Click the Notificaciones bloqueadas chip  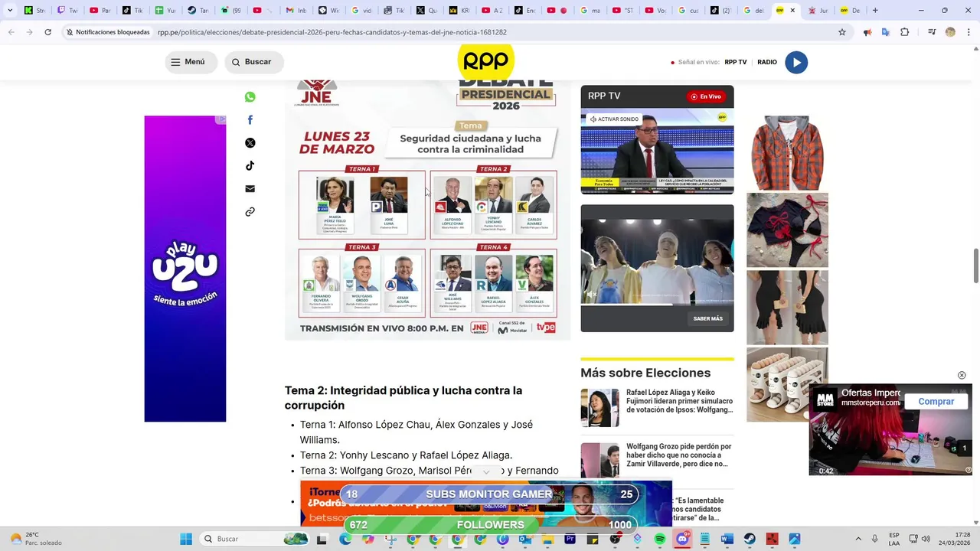point(107,32)
